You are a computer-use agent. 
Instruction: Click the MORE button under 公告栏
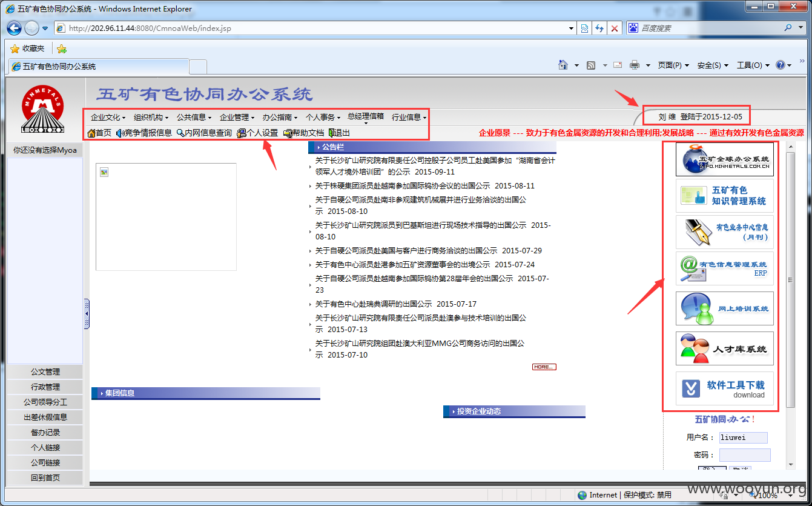click(x=544, y=367)
